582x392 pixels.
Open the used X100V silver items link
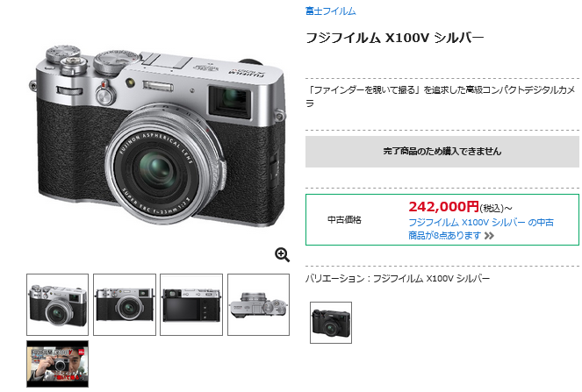coord(481,229)
